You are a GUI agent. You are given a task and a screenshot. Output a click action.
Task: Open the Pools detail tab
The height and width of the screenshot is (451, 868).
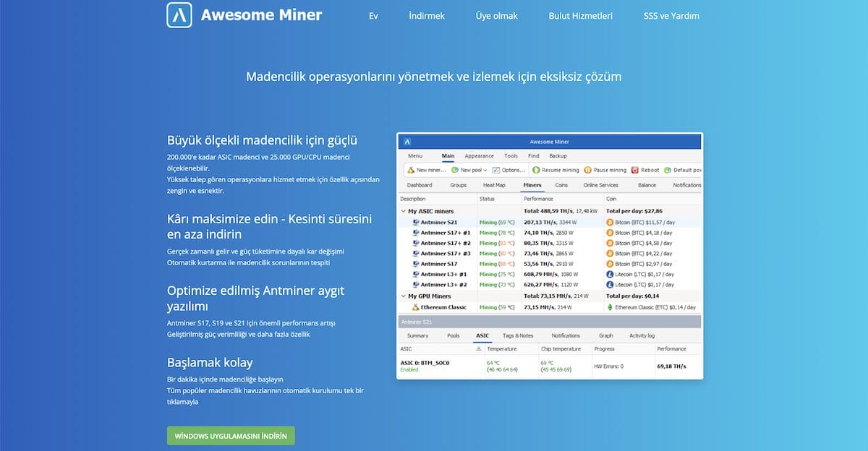[x=454, y=335]
